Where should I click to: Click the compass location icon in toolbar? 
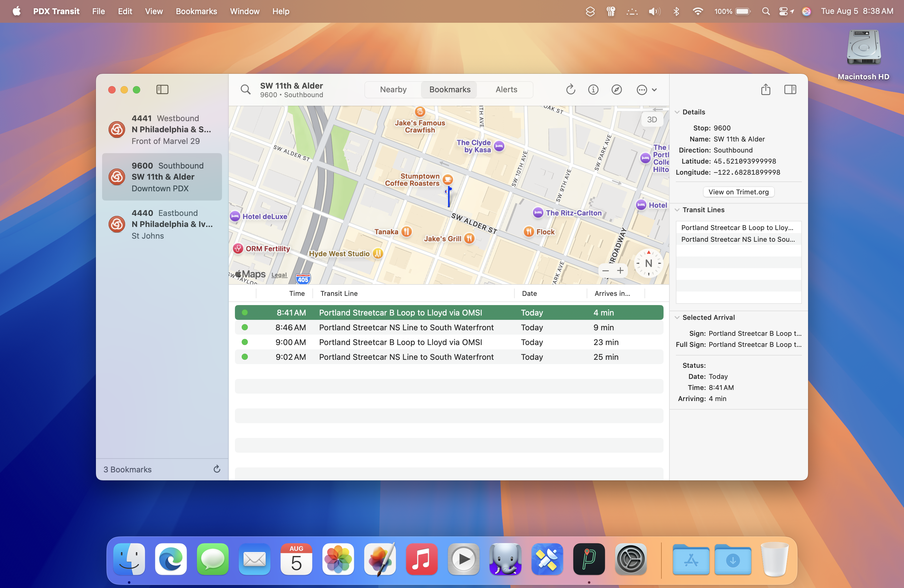[x=617, y=89]
